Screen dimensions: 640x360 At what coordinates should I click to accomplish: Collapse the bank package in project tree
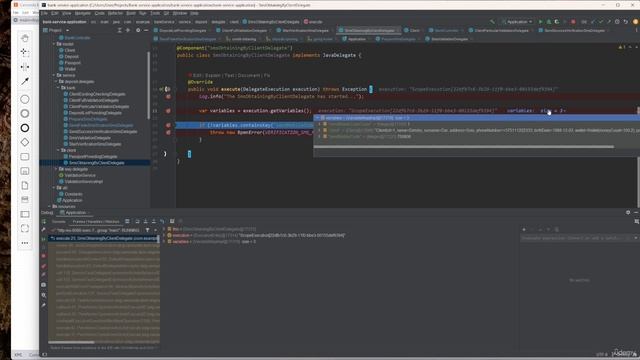pyautogui.click(x=58, y=88)
